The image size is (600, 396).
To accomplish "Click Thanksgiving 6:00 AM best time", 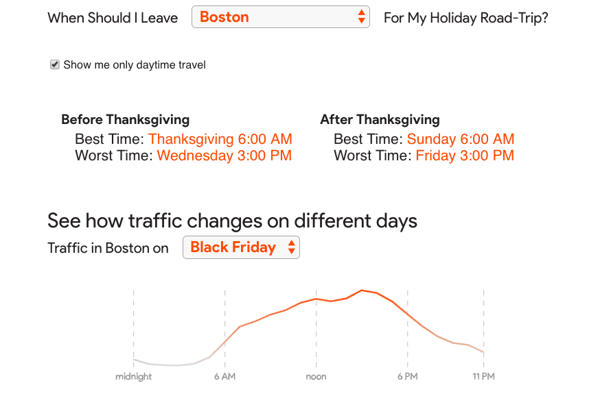I will (220, 139).
